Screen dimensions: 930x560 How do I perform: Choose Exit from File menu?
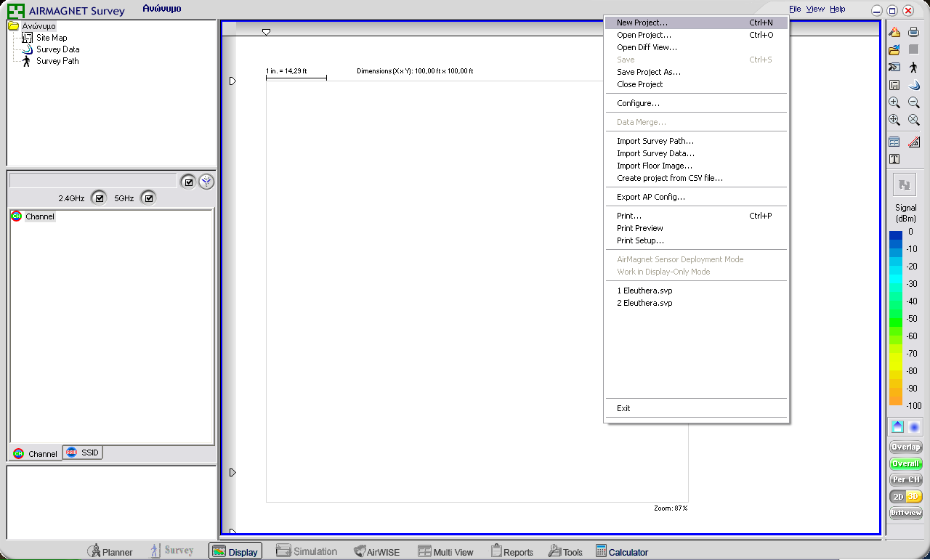pyautogui.click(x=696, y=408)
